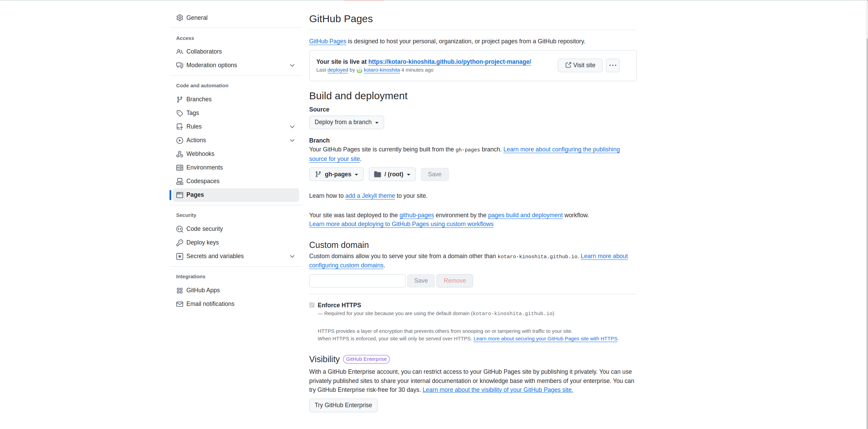Click the Try GitHub Enterprise button

pos(343,405)
